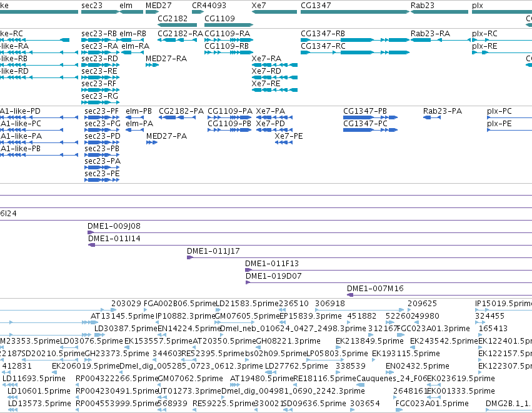Select protein elm-PB
Screen dimensions: 532x413
point(134,117)
